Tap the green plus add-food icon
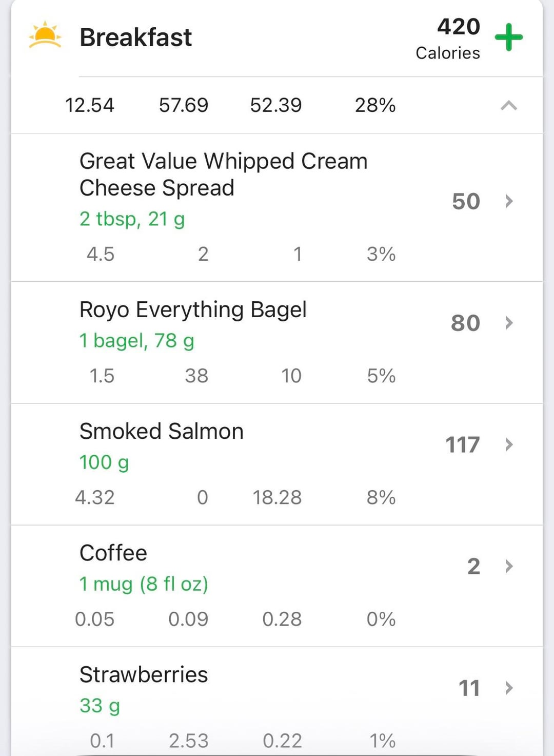 click(508, 37)
